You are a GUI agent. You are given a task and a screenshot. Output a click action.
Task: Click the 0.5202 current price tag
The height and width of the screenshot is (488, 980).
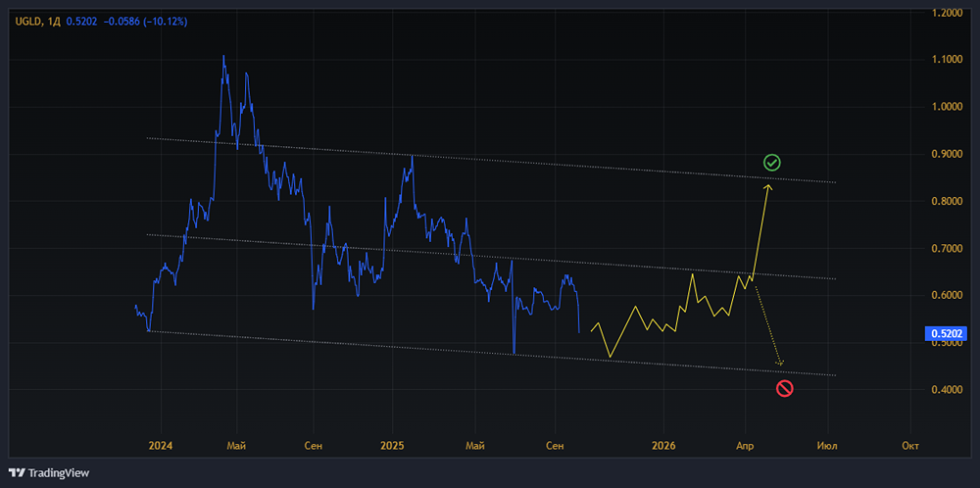pyautogui.click(x=946, y=334)
